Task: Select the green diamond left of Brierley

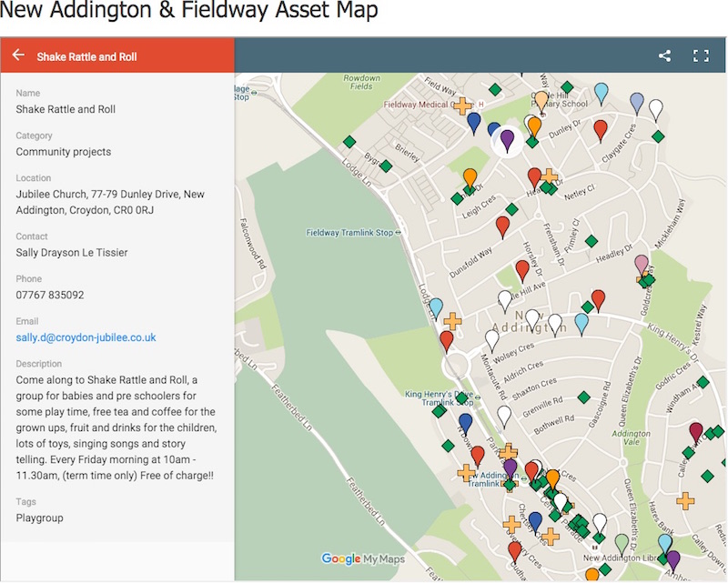Action: click(x=349, y=142)
